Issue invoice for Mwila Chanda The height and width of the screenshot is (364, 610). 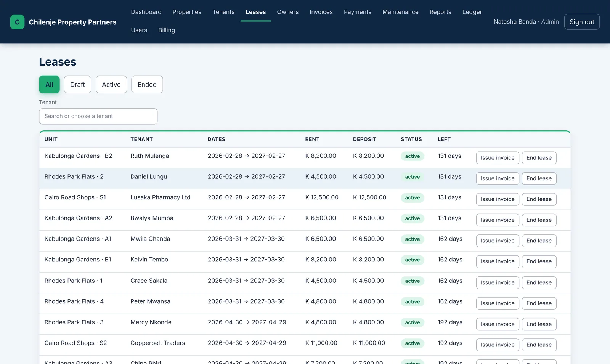click(x=498, y=241)
